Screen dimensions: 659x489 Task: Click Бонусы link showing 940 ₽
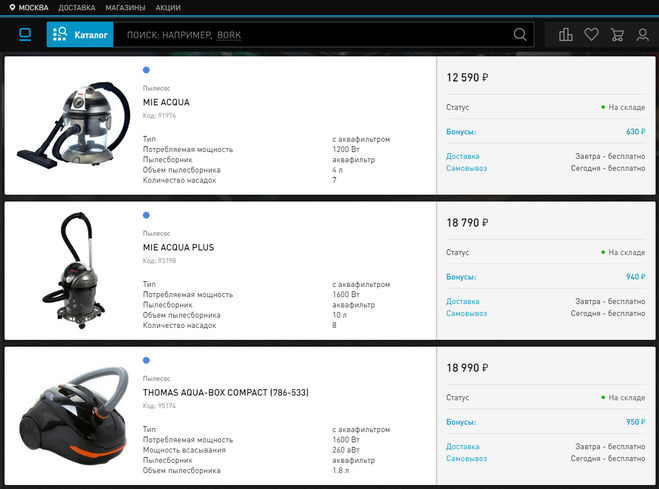coord(461,277)
